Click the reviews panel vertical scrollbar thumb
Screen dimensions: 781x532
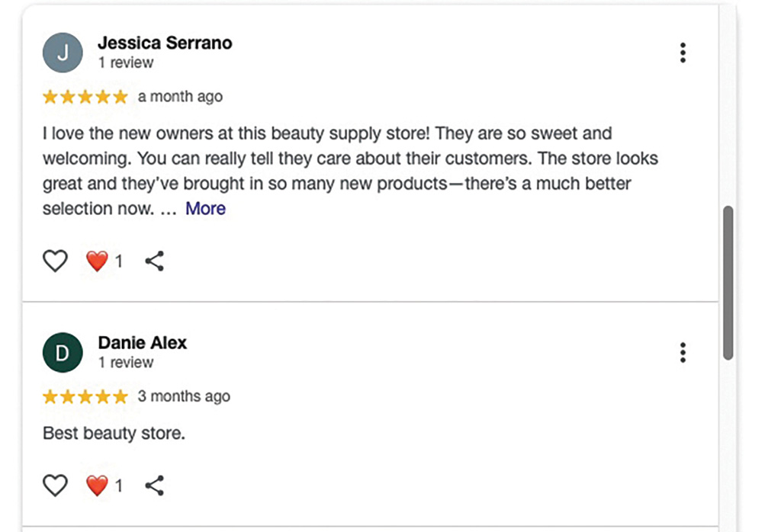click(x=728, y=282)
